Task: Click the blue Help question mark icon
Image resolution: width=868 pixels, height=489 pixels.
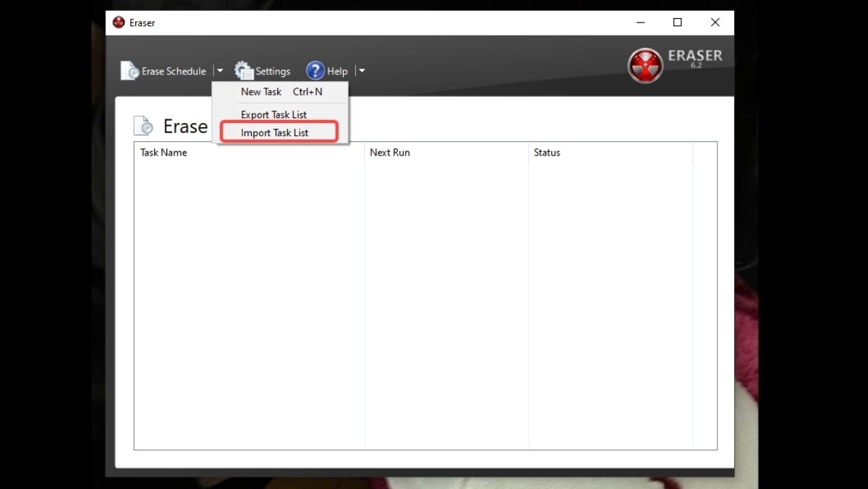Action: (315, 70)
